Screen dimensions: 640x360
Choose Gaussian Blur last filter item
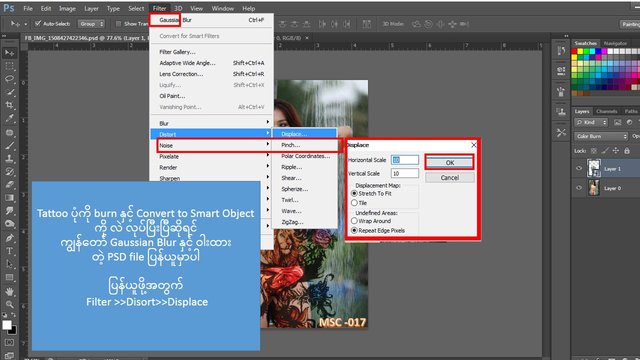(x=211, y=20)
